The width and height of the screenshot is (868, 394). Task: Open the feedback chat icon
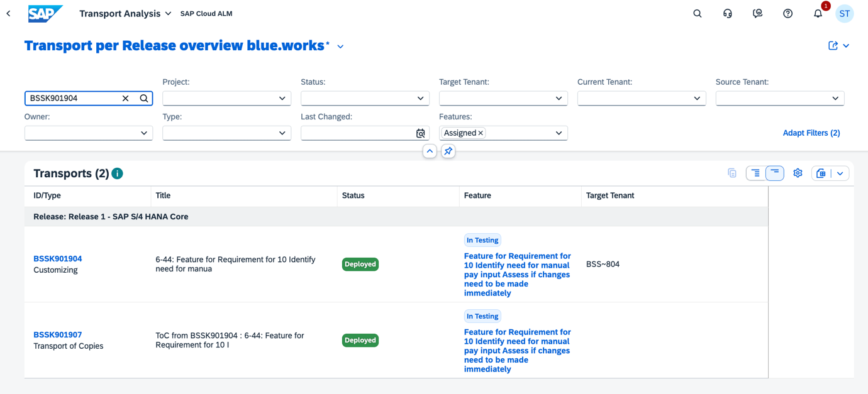pyautogui.click(x=757, y=13)
